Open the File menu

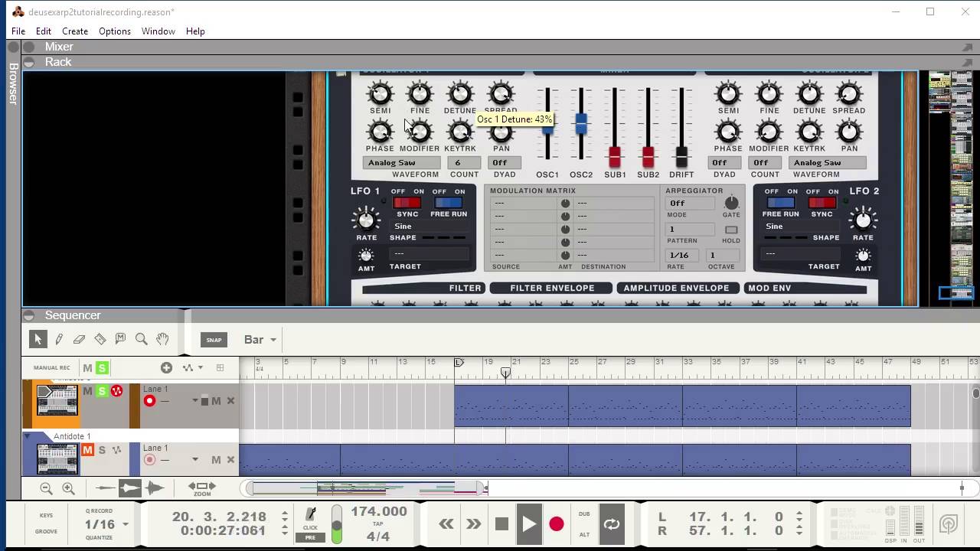point(18,31)
